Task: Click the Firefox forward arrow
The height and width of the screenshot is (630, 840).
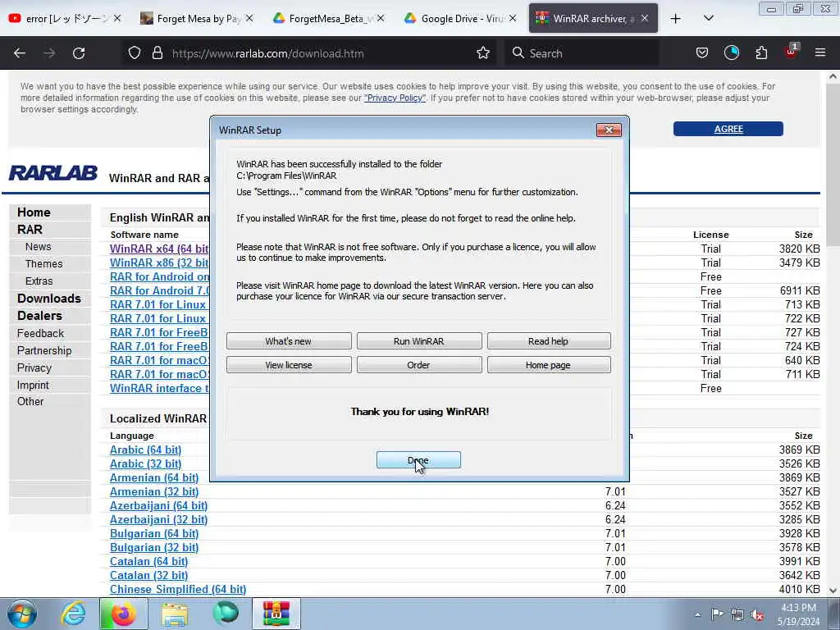Action: pyautogui.click(x=49, y=53)
